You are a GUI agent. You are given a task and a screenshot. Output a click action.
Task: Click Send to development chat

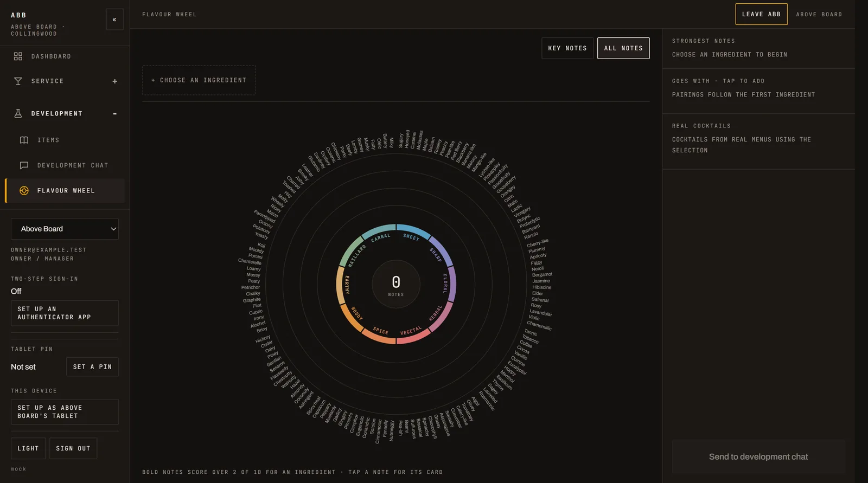[758, 456]
